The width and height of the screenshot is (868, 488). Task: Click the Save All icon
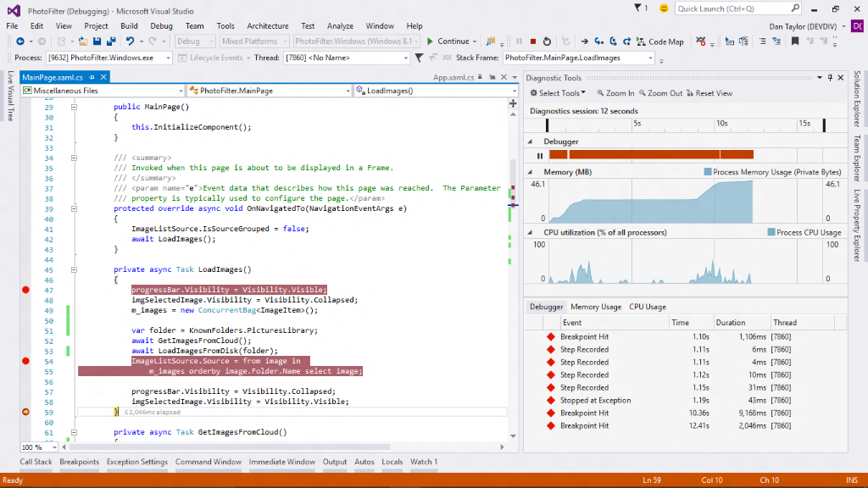coord(111,42)
